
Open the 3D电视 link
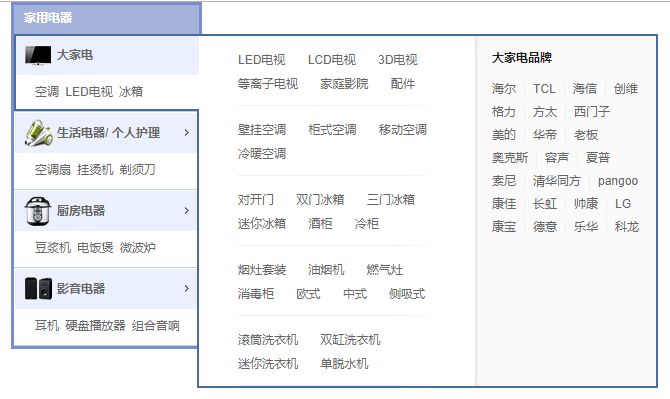(398, 60)
